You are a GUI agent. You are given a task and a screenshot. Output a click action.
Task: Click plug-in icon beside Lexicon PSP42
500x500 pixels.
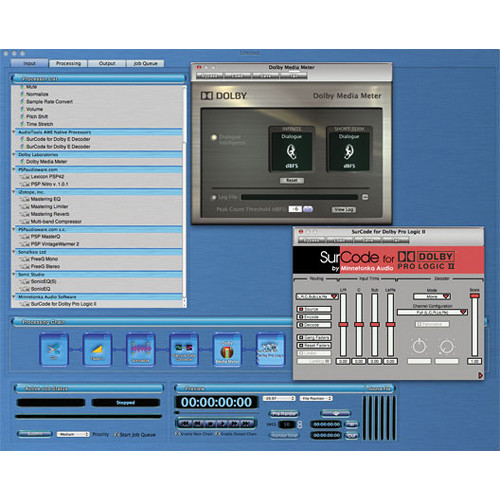click(25, 177)
